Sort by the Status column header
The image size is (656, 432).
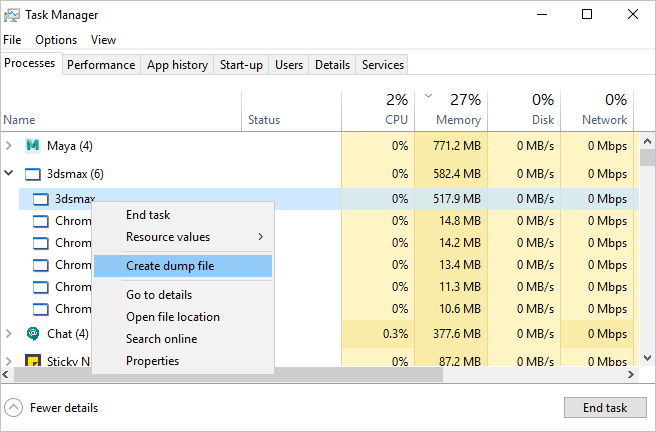[x=292, y=111]
